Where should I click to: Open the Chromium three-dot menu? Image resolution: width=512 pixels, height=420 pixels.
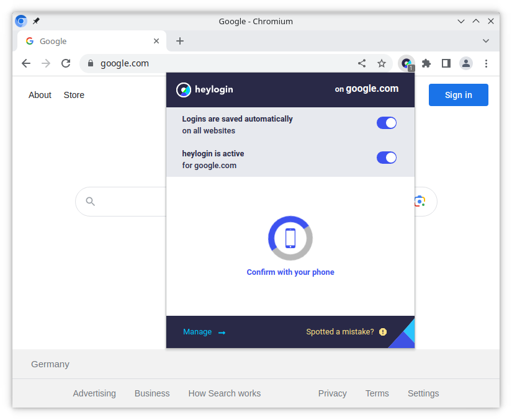click(x=486, y=63)
